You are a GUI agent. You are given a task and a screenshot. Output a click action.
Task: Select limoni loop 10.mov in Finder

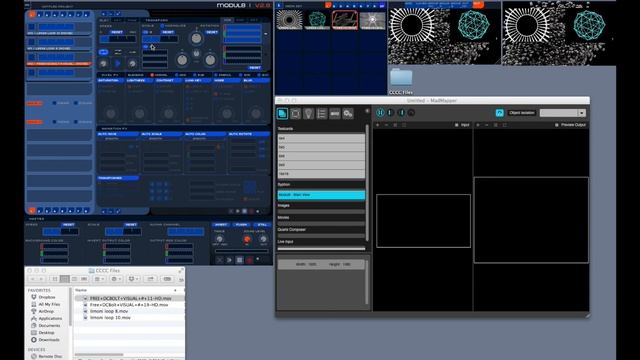click(110, 317)
